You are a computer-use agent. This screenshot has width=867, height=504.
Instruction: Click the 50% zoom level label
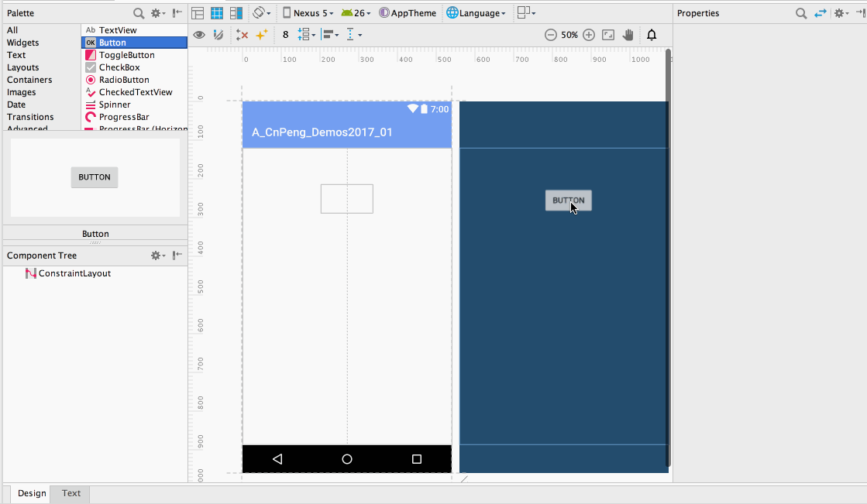569,36
